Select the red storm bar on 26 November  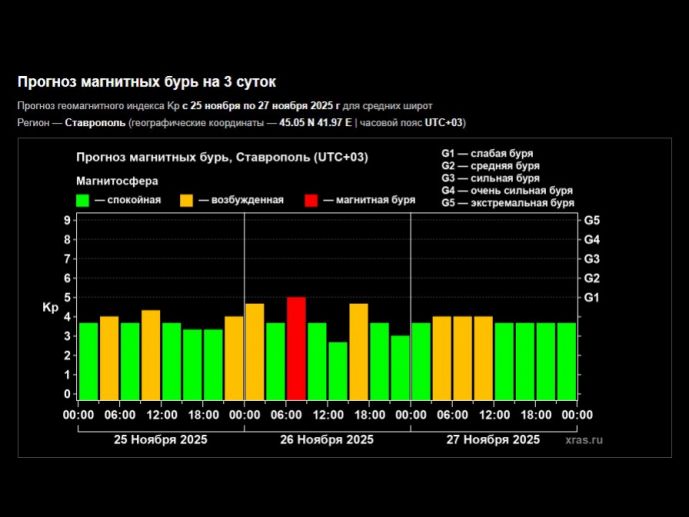[x=296, y=348]
